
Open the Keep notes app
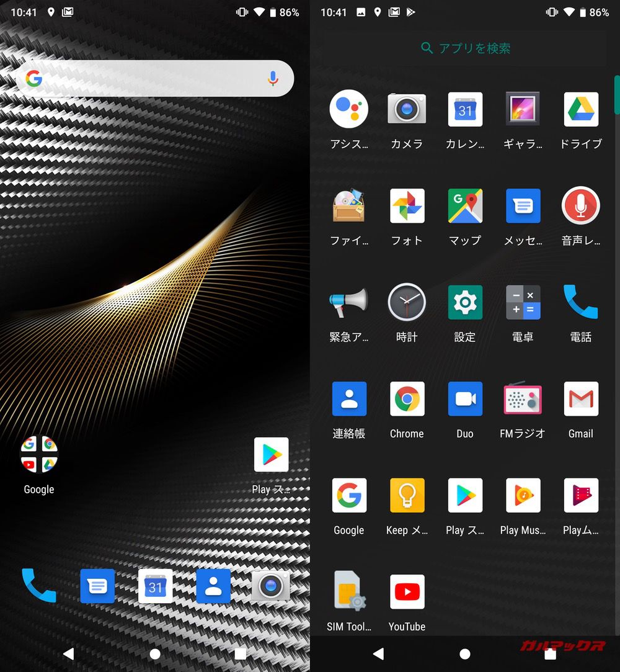[407, 496]
